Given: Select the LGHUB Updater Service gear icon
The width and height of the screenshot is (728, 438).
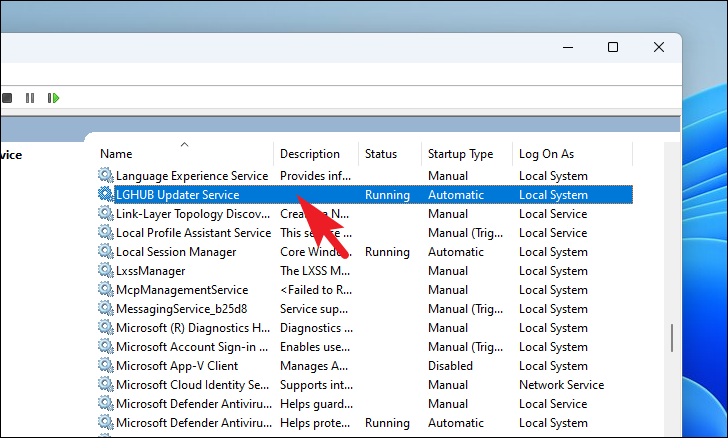Looking at the screenshot, I should [106, 194].
